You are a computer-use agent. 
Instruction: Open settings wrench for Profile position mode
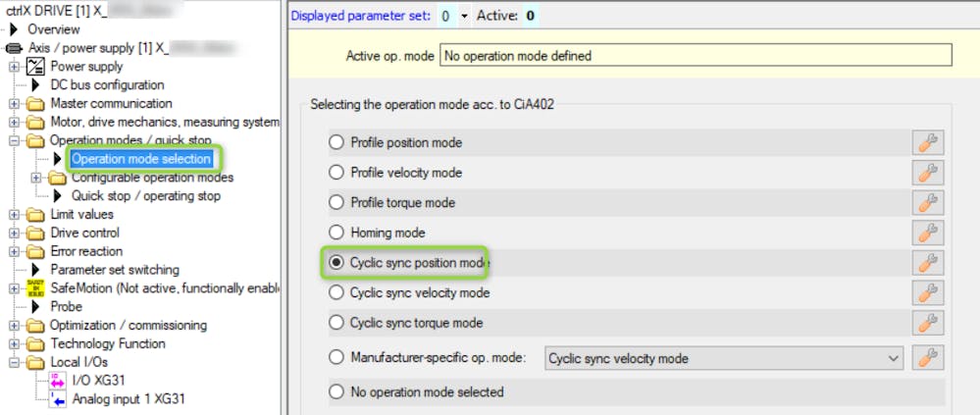tap(927, 142)
